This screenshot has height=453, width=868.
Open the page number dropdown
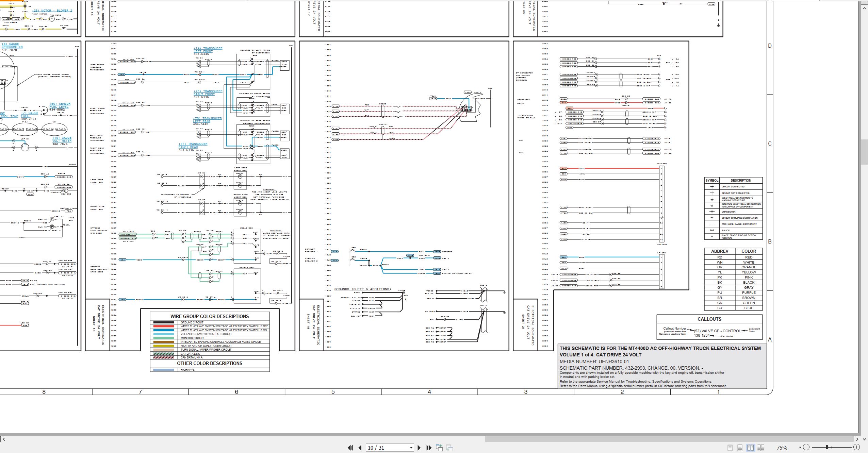411,448
